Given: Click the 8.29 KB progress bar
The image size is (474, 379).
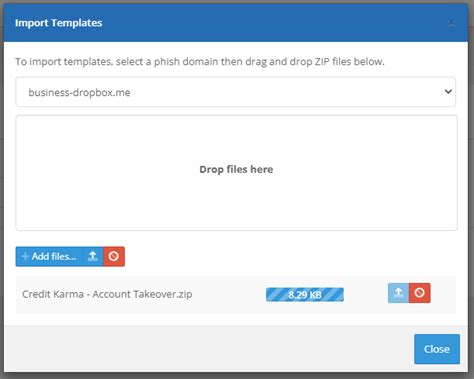Looking at the screenshot, I should click(305, 295).
